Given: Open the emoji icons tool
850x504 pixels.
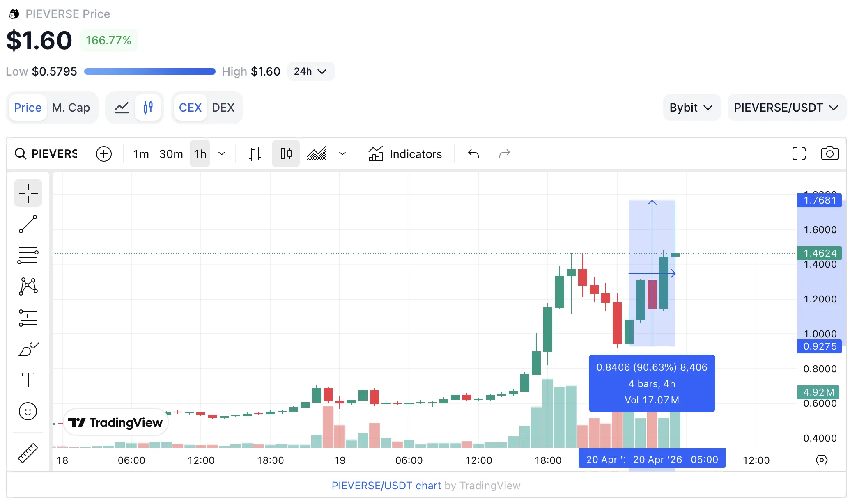Looking at the screenshot, I should (28, 411).
